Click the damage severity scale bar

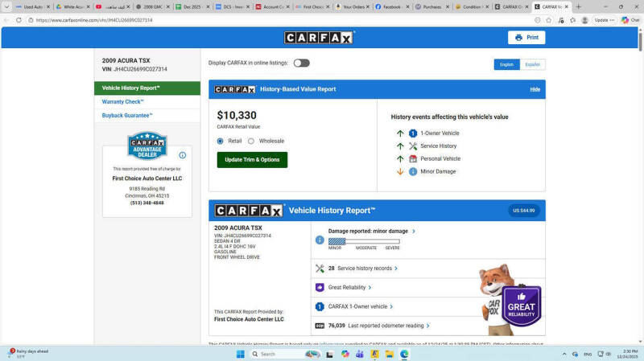pos(364,241)
